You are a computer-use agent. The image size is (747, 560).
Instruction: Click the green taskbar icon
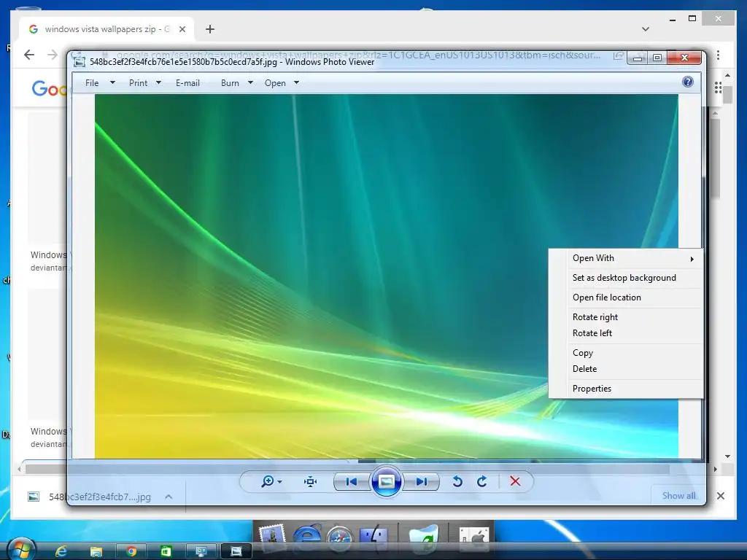pos(166,551)
